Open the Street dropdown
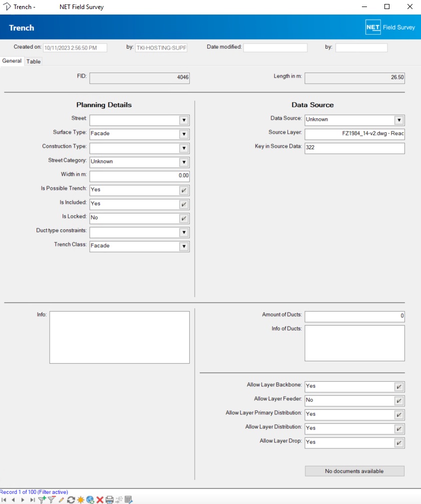The image size is (421, 504). [x=184, y=120]
